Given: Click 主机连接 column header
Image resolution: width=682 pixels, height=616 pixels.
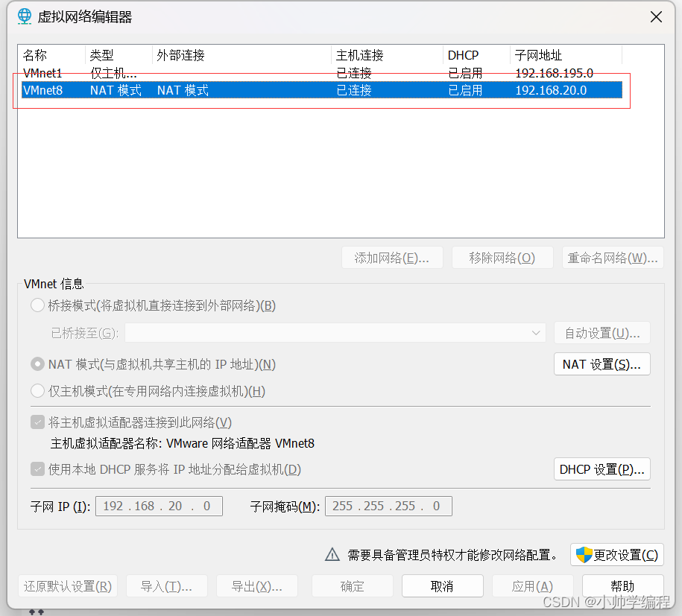Looking at the screenshot, I should tap(387, 55).
